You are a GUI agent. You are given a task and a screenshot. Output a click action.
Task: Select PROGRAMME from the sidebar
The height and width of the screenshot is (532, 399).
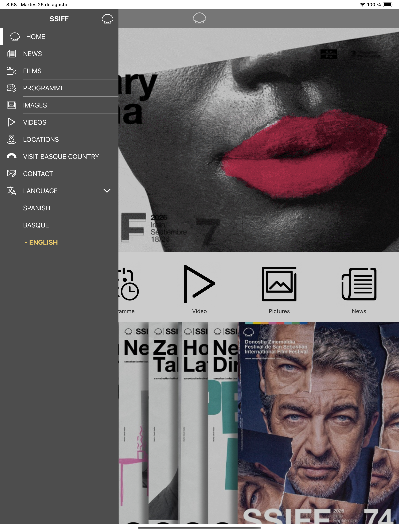click(59, 88)
